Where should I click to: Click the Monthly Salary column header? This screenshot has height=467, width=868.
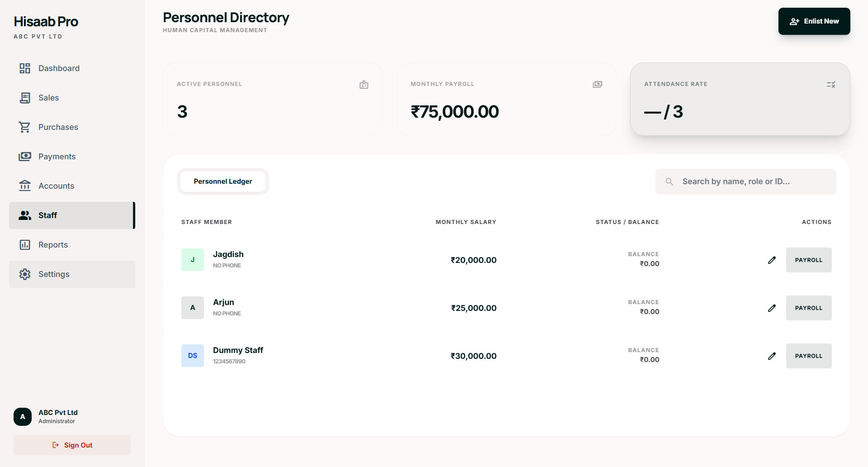pos(466,222)
